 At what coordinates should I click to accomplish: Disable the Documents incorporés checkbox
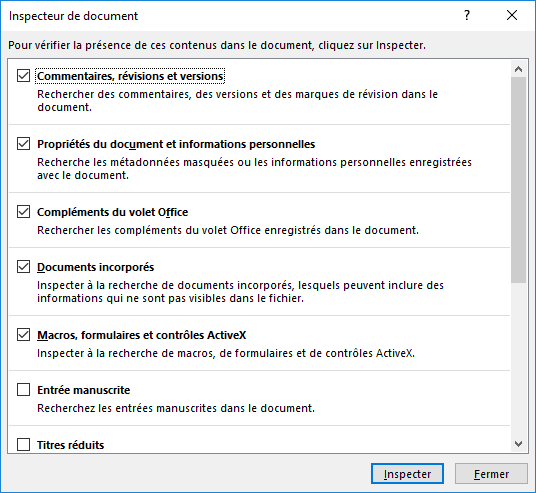[x=23, y=267]
